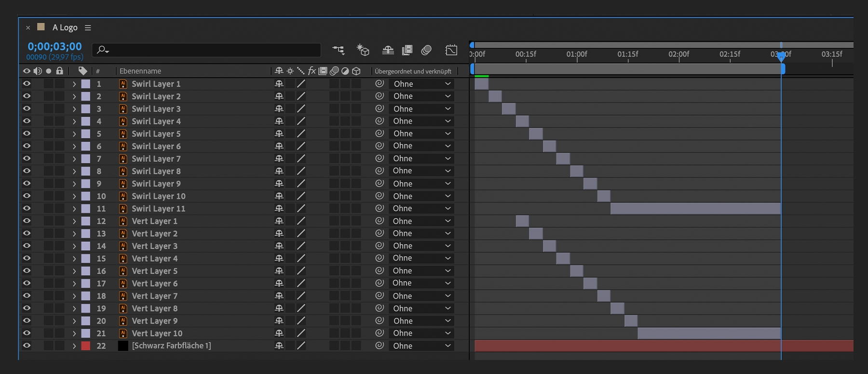Screen dimensions: 868x374
Task: Open the Composition Mini-Flowchart icon
Action: pos(339,50)
